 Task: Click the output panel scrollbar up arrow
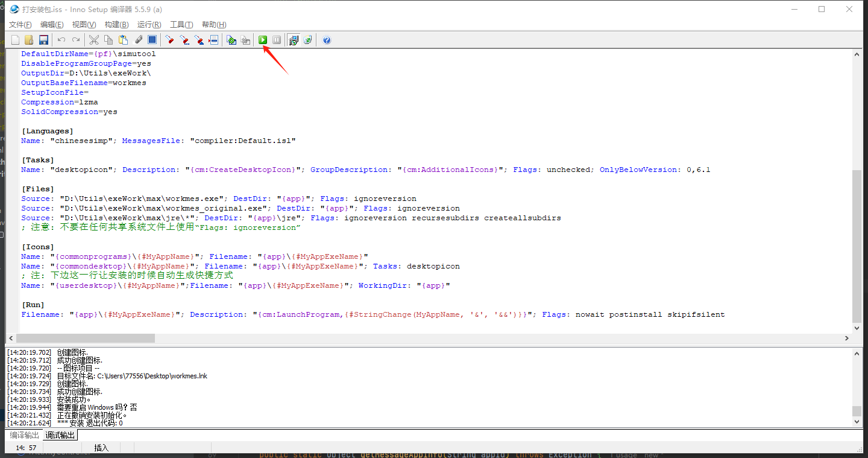[x=857, y=353]
